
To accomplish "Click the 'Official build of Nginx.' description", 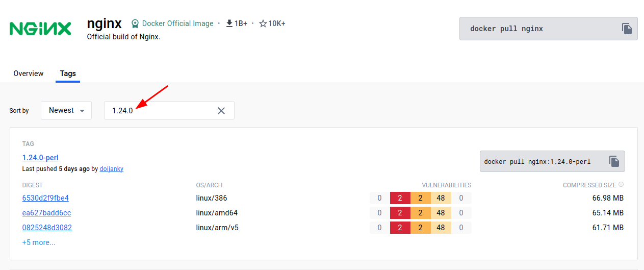I will pos(124,37).
